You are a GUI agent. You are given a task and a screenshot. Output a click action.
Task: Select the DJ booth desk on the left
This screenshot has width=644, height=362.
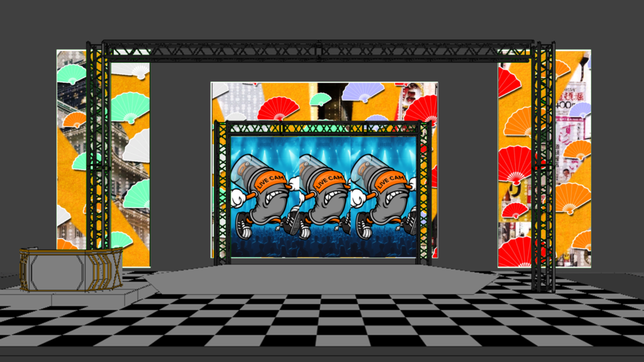point(69,269)
